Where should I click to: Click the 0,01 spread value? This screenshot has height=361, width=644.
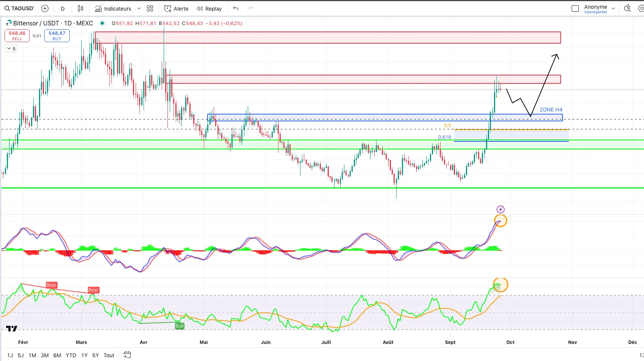[x=37, y=36]
